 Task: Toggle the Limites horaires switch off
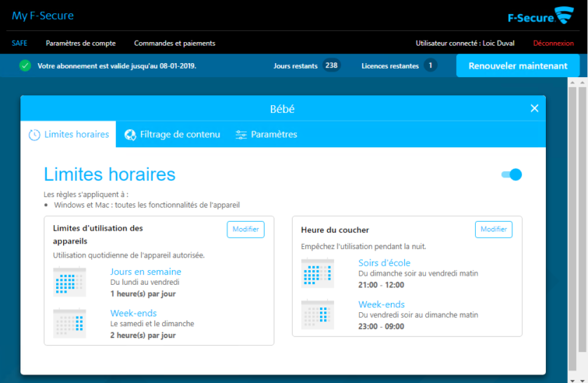(x=512, y=174)
